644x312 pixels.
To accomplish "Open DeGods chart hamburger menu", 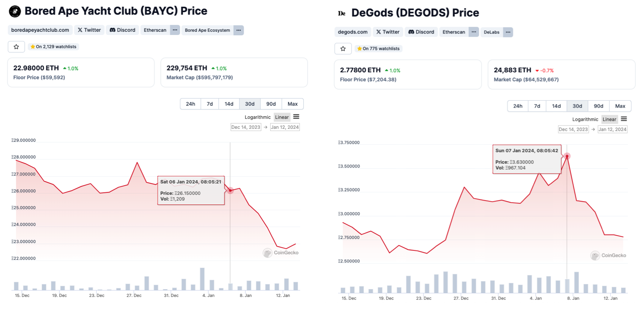I will pyautogui.click(x=624, y=119).
